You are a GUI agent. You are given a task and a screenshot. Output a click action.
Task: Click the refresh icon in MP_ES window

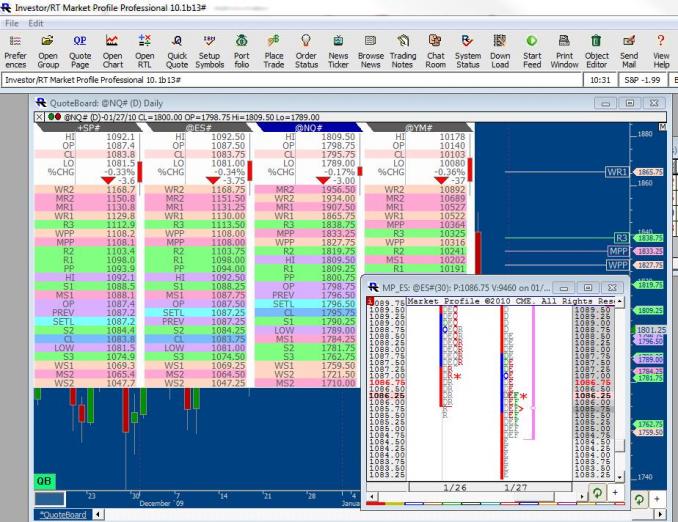(597, 493)
